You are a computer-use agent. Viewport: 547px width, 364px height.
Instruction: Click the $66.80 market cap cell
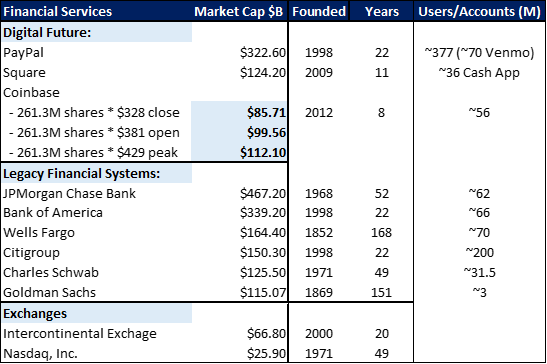click(267, 334)
